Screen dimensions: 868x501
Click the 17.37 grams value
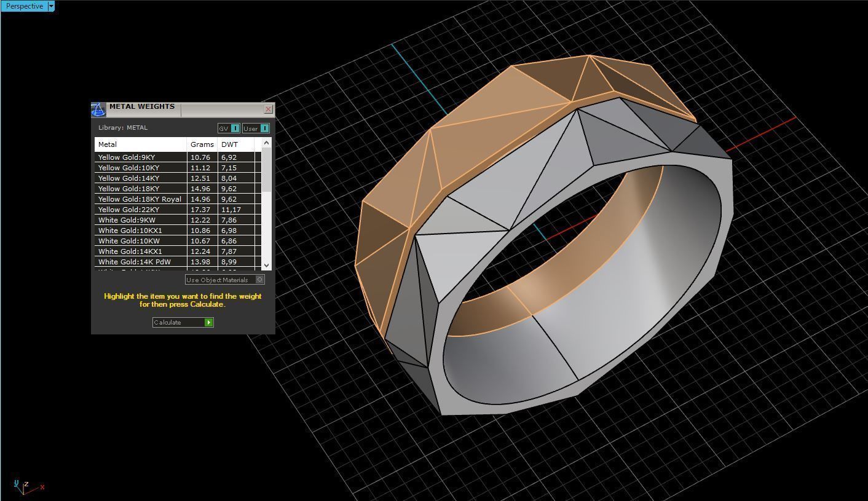pos(200,210)
